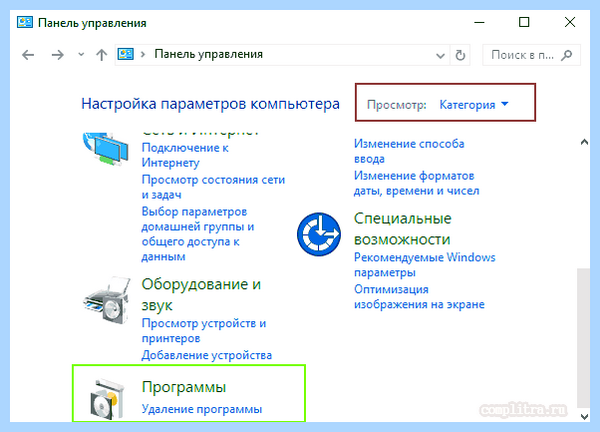Open Рекомендуемые Windows параметры link

[424, 265]
